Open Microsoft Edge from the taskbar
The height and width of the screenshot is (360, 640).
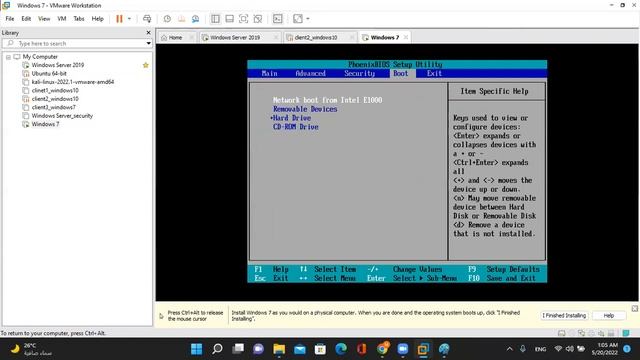tap(341, 349)
